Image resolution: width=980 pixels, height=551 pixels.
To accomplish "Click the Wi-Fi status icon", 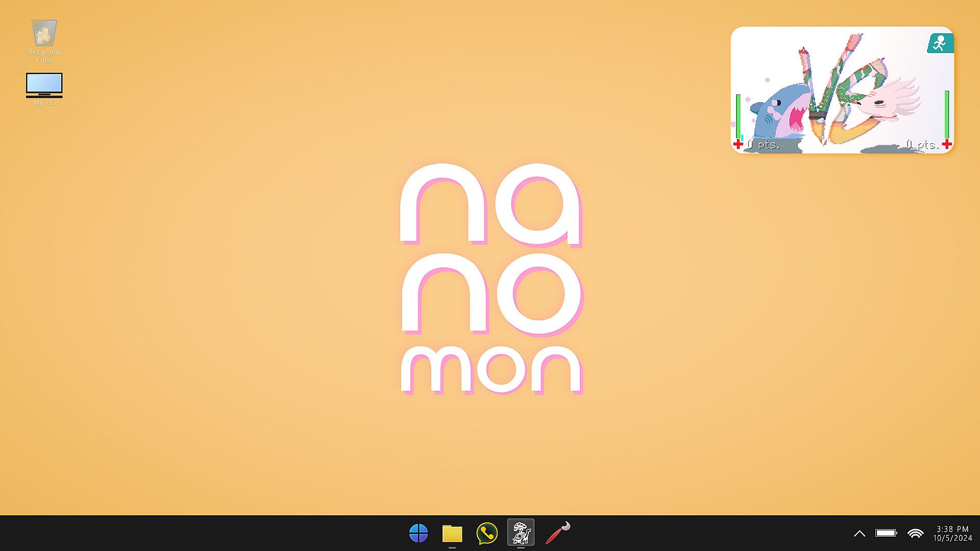I will click(916, 533).
